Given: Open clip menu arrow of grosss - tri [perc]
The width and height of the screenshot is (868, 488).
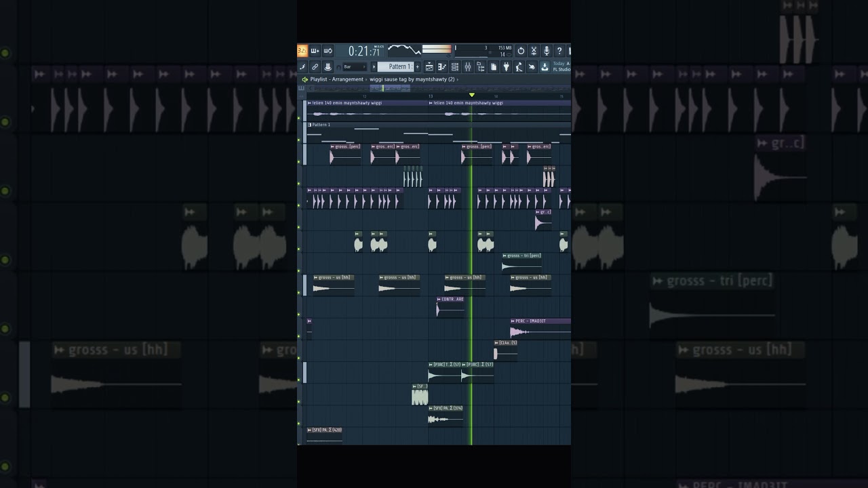Looking at the screenshot, I should coord(505,256).
